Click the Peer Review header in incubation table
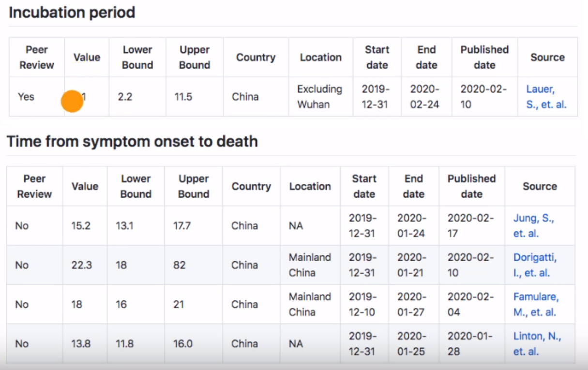The width and height of the screenshot is (588, 370). (36, 57)
